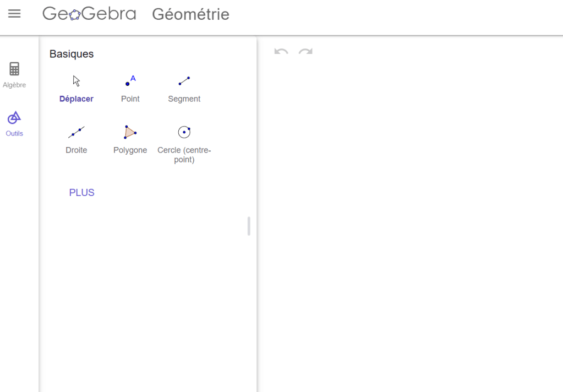Image resolution: width=563 pixels, height=392 pixels.
Task: Pick the Droite line tool icon
Action: 76,132
